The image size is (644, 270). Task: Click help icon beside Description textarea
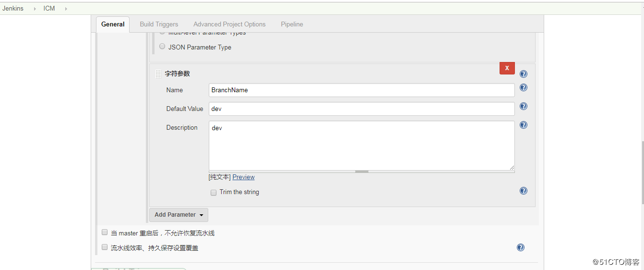pos(524,125)
